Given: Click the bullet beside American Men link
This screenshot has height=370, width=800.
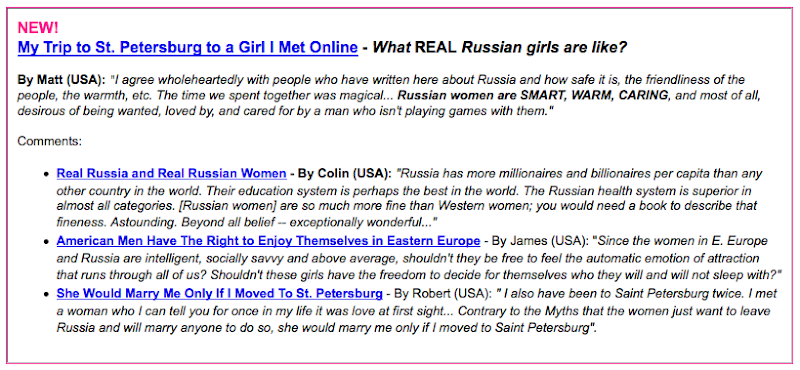Looking at the screenshot, I should pyautogui.click(x=46, y=242).
